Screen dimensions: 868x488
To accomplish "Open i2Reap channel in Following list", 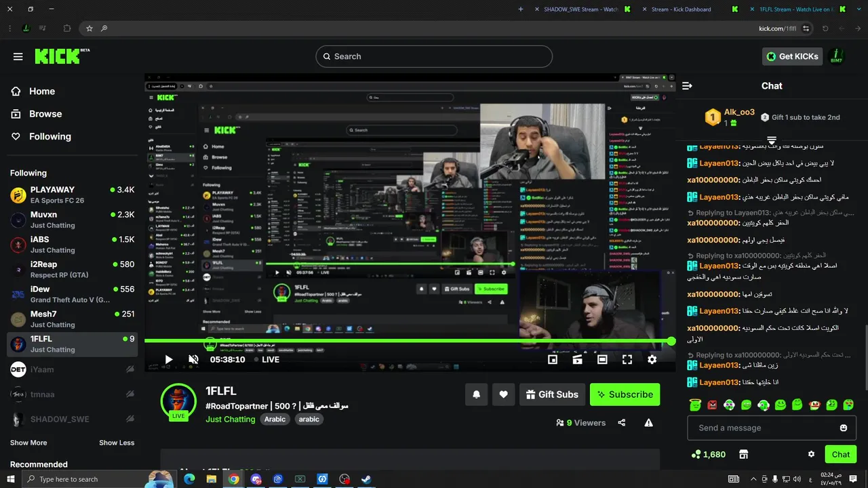I will click(x=72, y=269).
